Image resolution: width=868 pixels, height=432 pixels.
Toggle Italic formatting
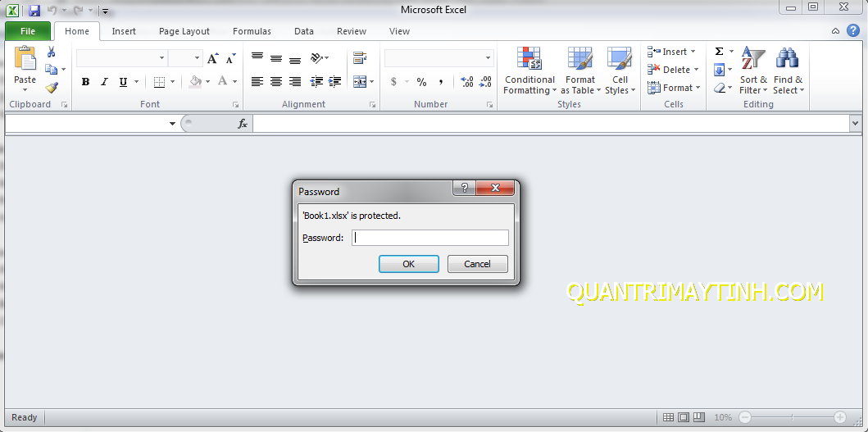[x=104, y=82]
